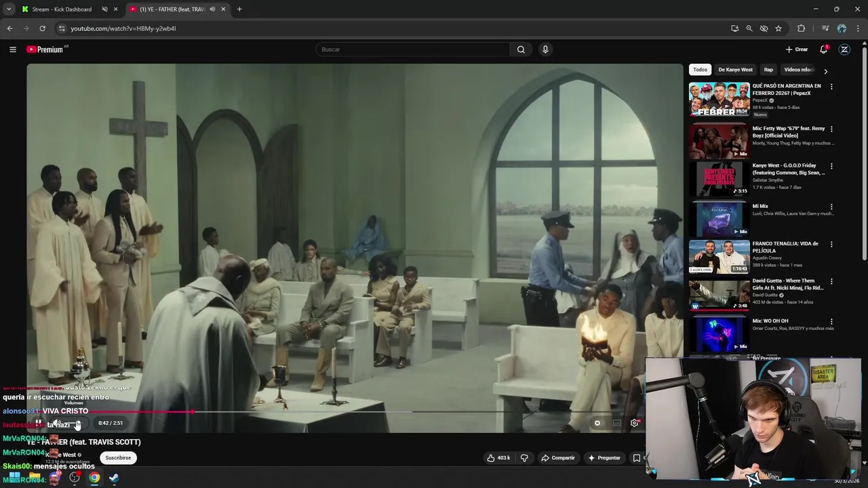Dislike the video with thumbs down
This screenshot has height=488, width=868.
pos(524,458)
